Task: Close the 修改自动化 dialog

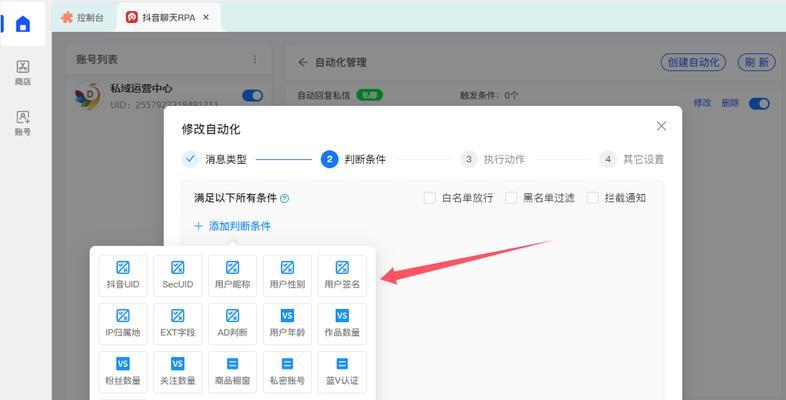Action: click(x=661, y=126)
